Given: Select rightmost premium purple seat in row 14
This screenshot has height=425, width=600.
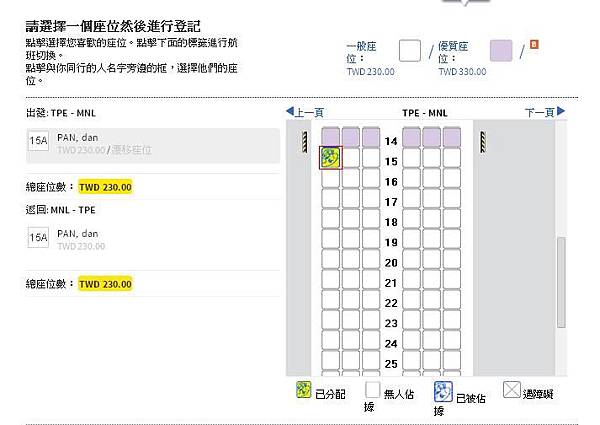Looking at the screenshot, I should (x=452, y=136).
